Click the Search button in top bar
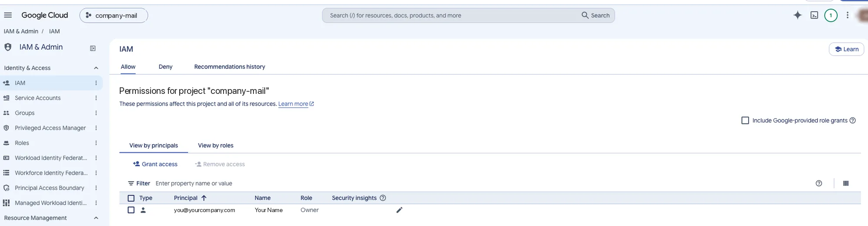The width and height of the screenshot is (868, 226). pyautogui.click(x=596, y=15)
